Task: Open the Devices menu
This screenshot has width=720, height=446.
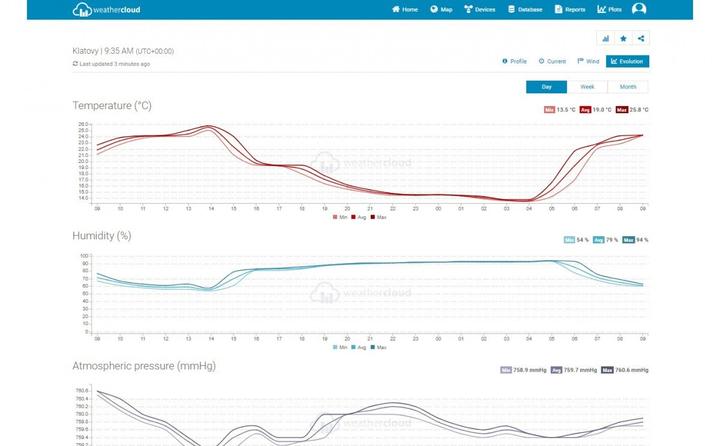Action: (479, 9)
